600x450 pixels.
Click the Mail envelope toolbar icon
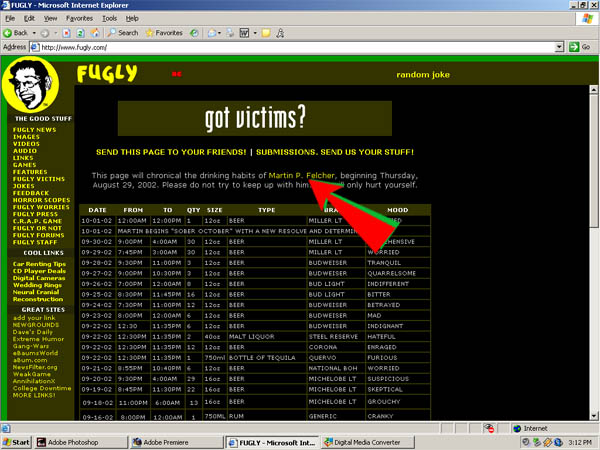point(212,33)
